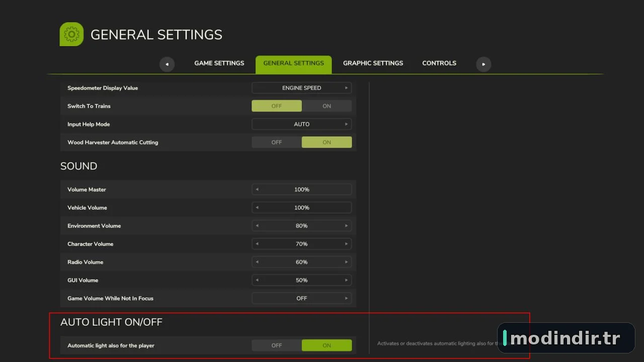Screen dimensions: 644x362
Task: Select Input Help Mode label
Action: point(89,124)
